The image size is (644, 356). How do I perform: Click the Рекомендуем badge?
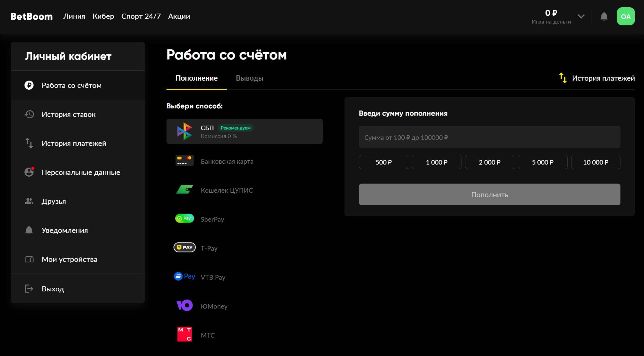point(235,128)
